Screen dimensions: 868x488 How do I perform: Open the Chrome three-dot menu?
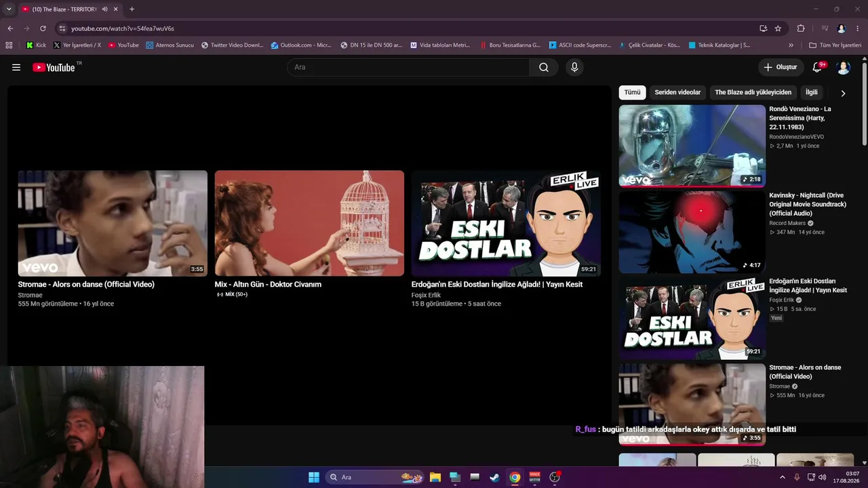[x=858, y=28]
